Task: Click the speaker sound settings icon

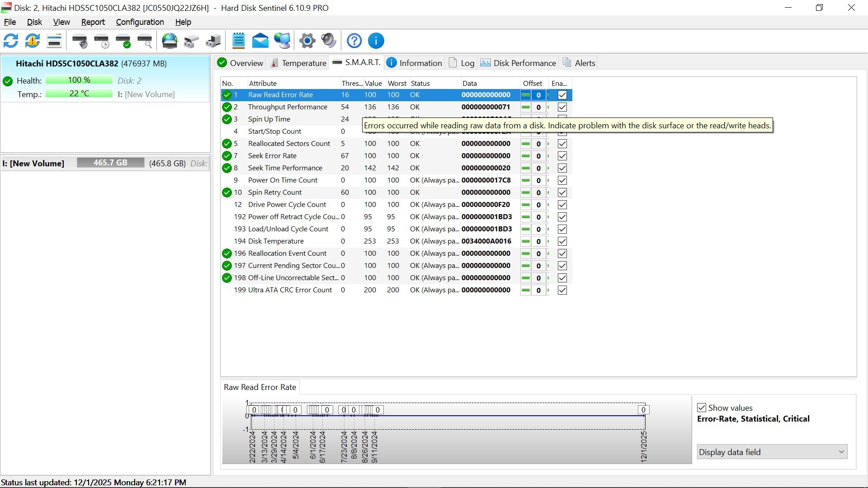Action: [329, 41]
